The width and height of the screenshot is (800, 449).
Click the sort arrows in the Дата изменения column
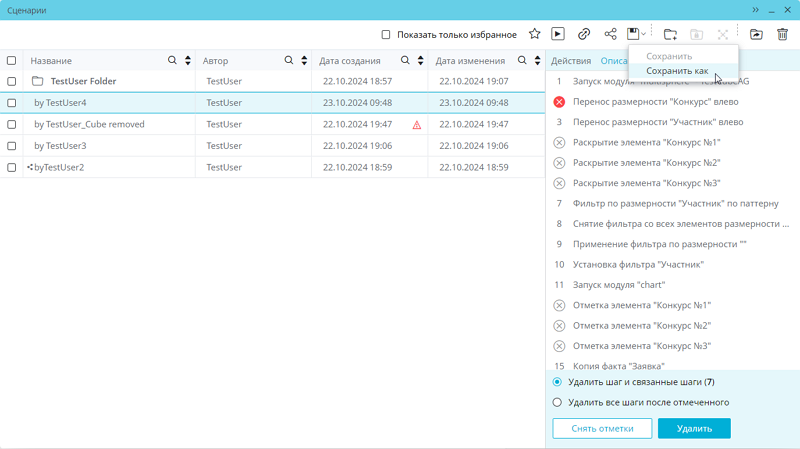coord(537,61)
